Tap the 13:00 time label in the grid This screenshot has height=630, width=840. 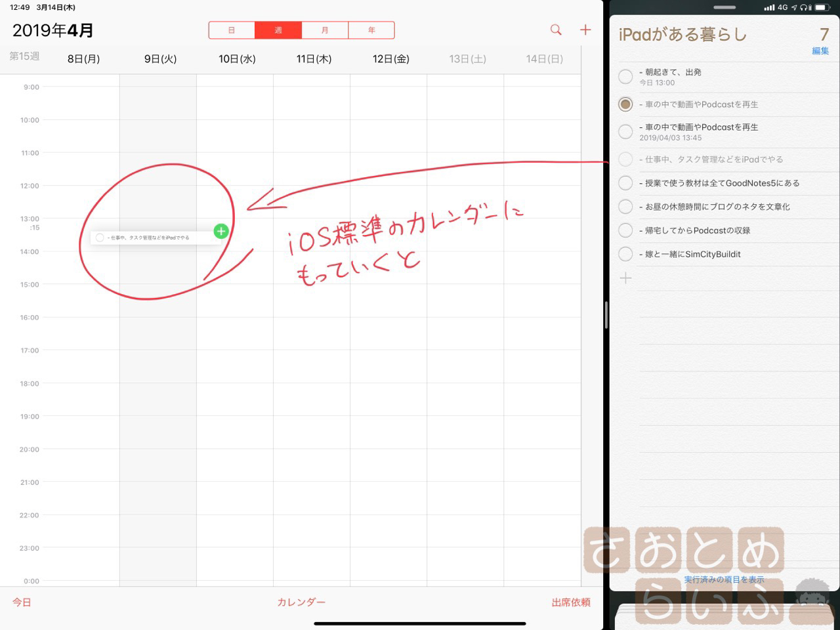30,219
